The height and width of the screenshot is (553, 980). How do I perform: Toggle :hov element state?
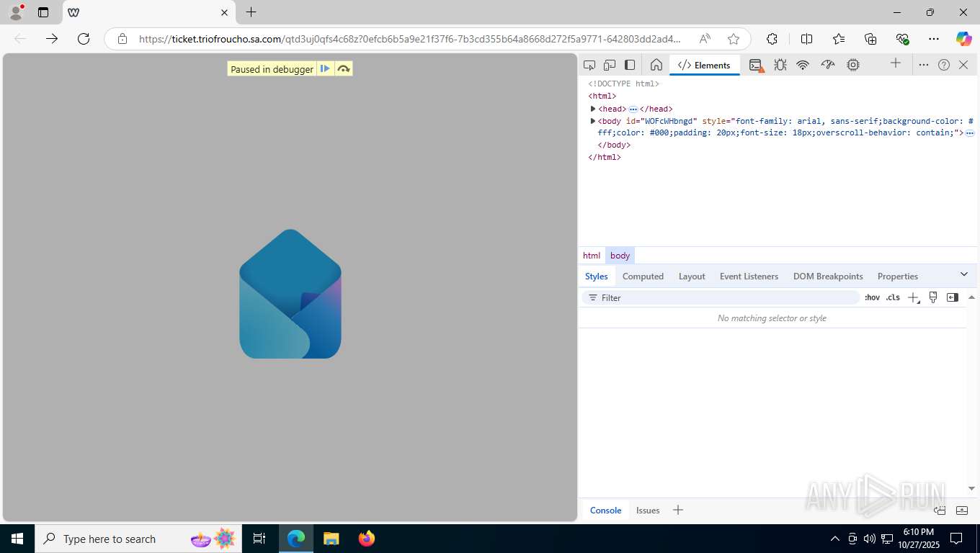(x=872, y=297)
